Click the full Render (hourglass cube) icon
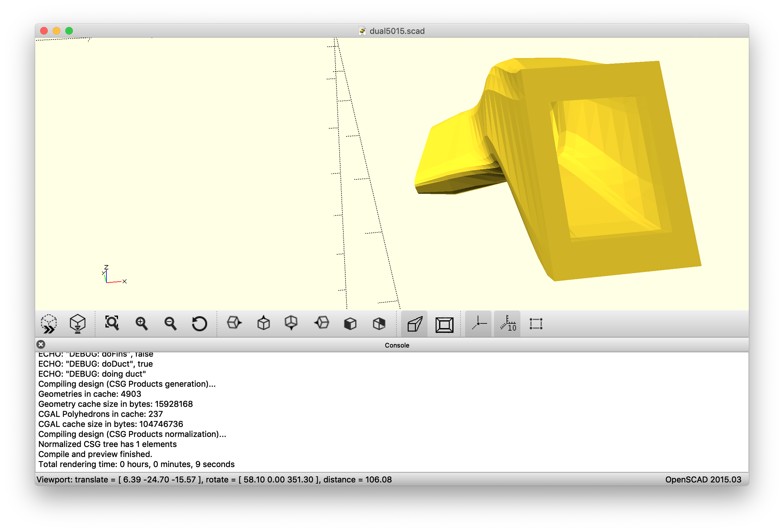784x532 pixels. pos(78,324)
